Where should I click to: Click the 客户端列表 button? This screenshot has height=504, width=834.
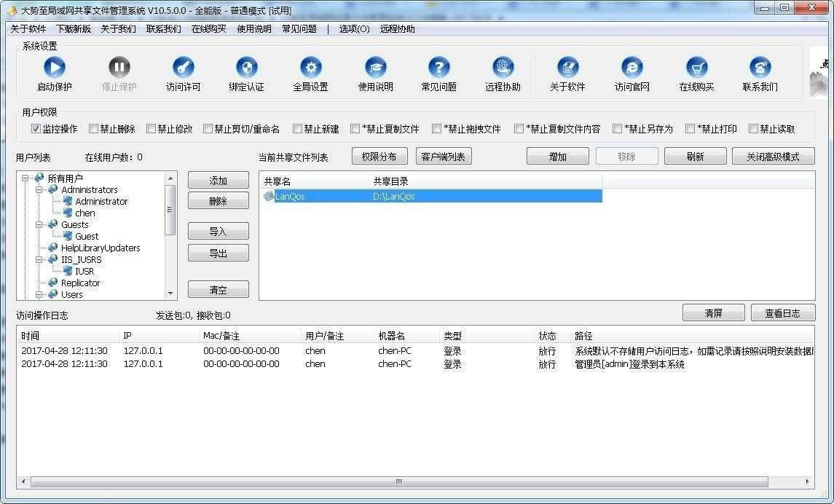point(443,157)
